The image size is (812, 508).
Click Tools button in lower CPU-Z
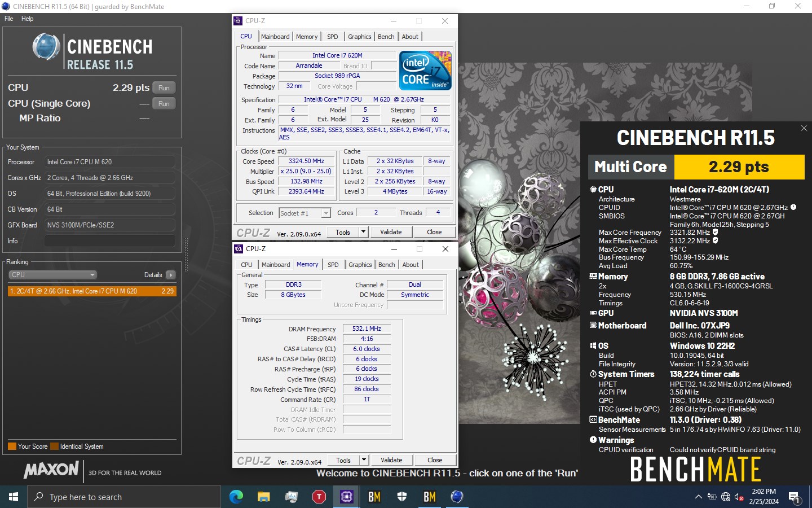pos(343,460)
